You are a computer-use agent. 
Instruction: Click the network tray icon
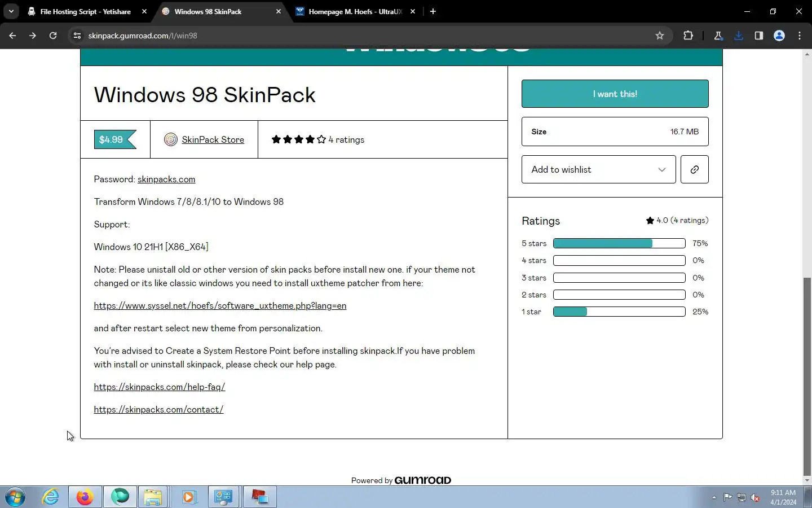(742, 497)
